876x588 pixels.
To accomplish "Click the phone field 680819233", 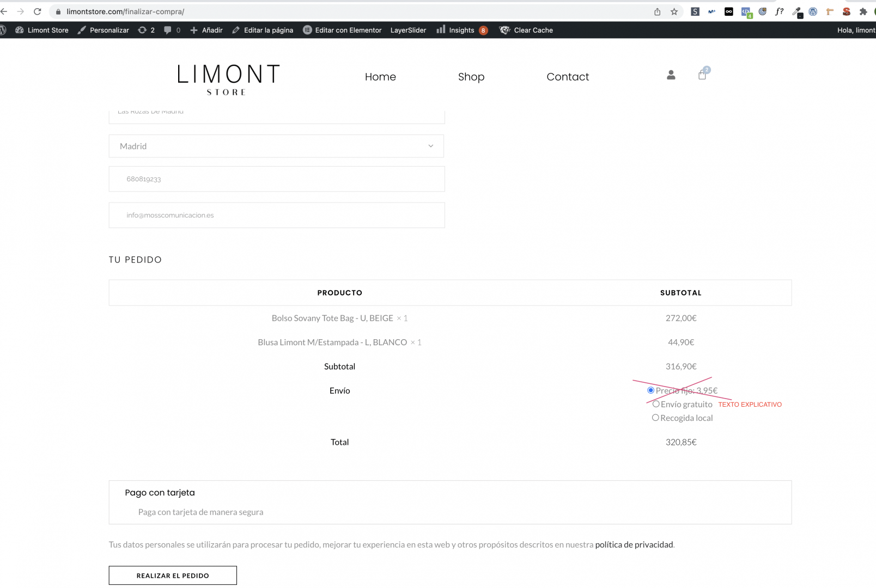I will (277, 179).
